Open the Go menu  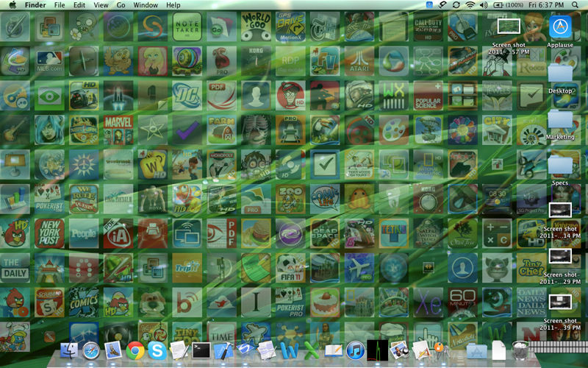point(121,5)
